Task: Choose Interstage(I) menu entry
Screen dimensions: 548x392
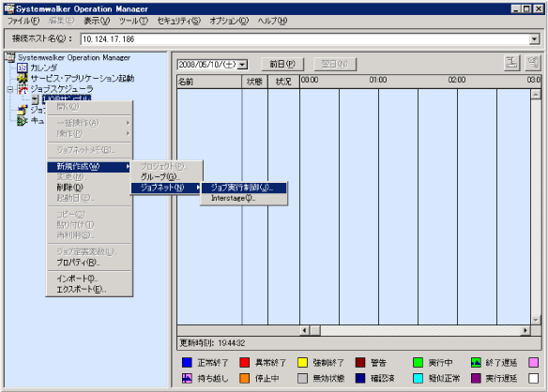Action: coord(244,198)
